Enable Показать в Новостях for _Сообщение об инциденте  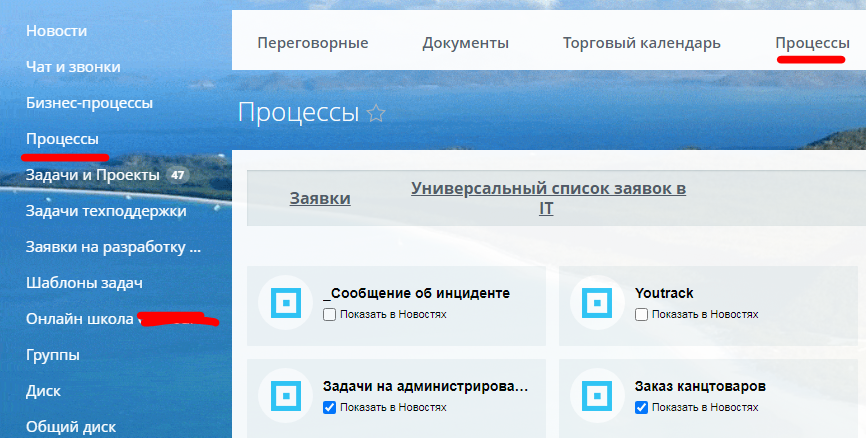(329, 315)
